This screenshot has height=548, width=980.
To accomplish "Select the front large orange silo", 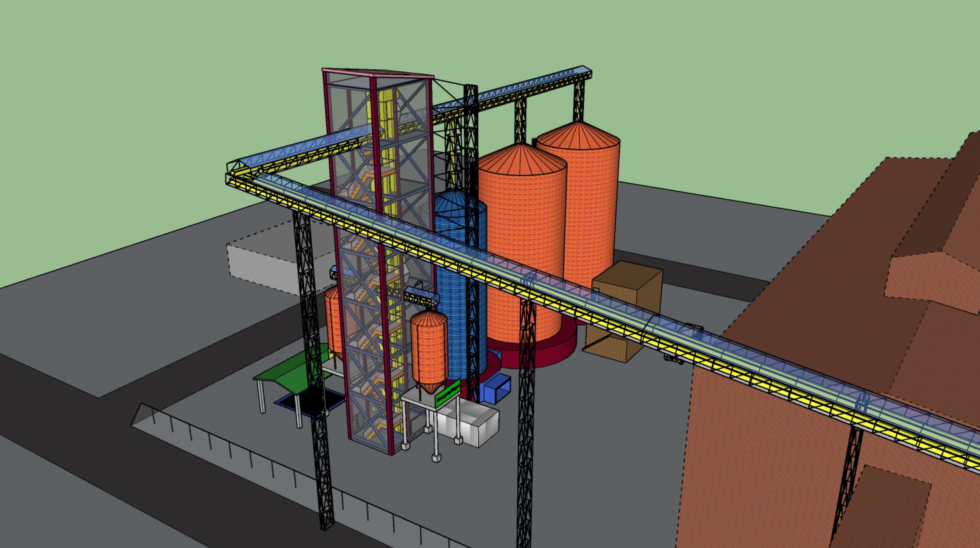I will [523, 215].
